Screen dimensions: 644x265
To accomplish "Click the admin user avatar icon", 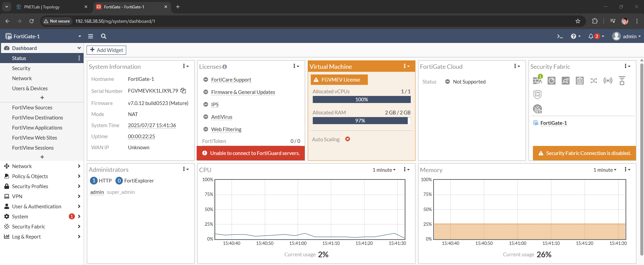I will (x=616, y=36).
